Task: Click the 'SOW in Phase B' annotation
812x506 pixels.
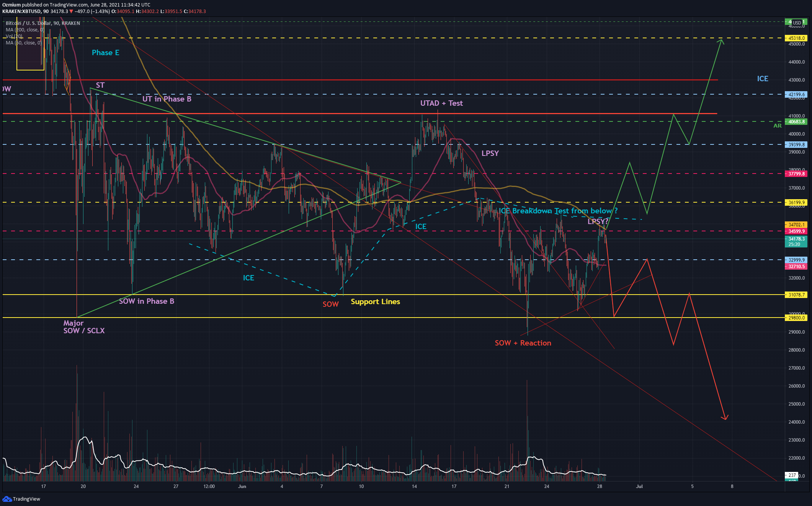Action: point(146,301)
